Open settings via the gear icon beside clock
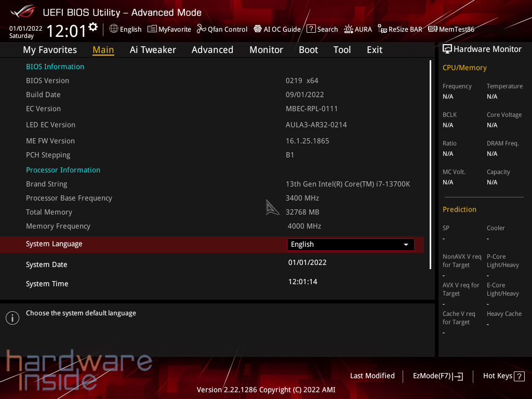 pos(93,26)
